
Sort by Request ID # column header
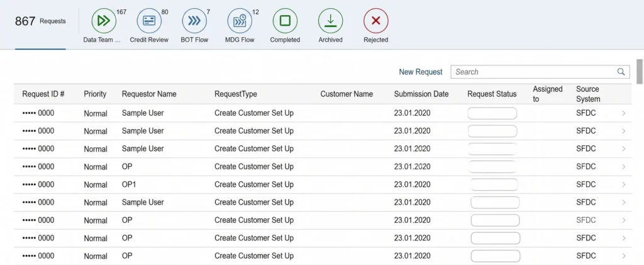click(43, 94)
